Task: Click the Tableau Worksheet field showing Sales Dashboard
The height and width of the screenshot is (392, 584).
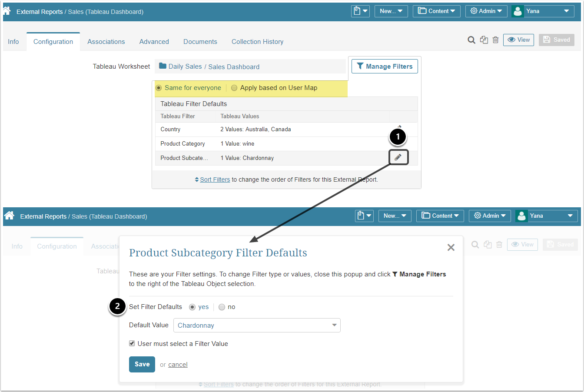Action: coord(250,66)
